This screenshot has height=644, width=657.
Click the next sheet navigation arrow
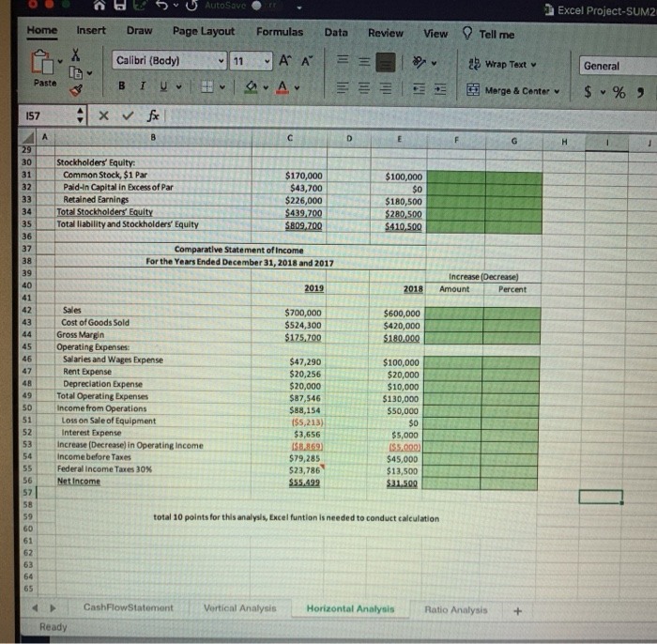[x=53, y=607]
